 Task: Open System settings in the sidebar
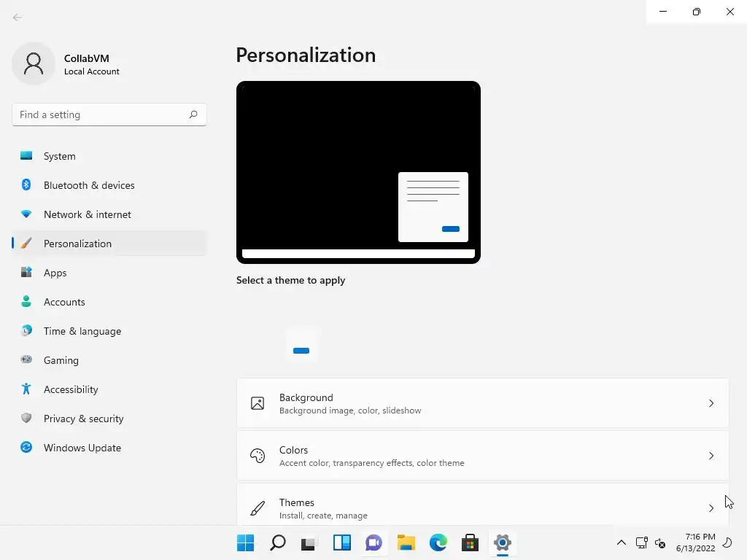click(109, 156)
